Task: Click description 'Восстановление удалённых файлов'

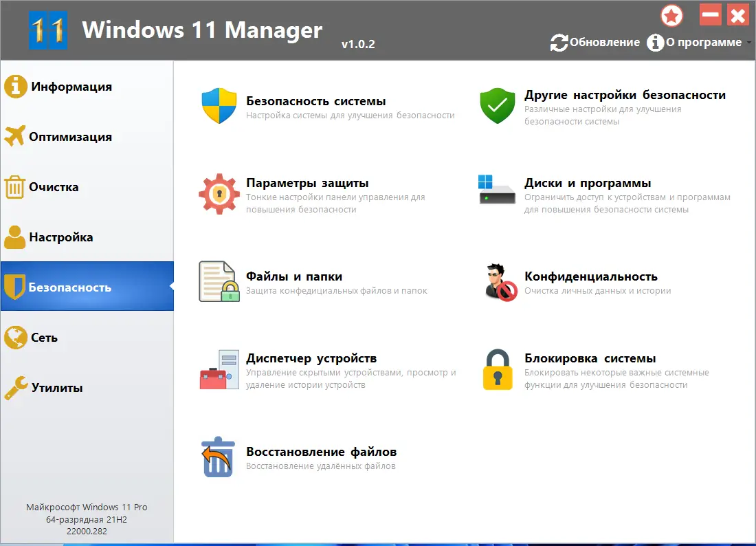Action: 321,466
